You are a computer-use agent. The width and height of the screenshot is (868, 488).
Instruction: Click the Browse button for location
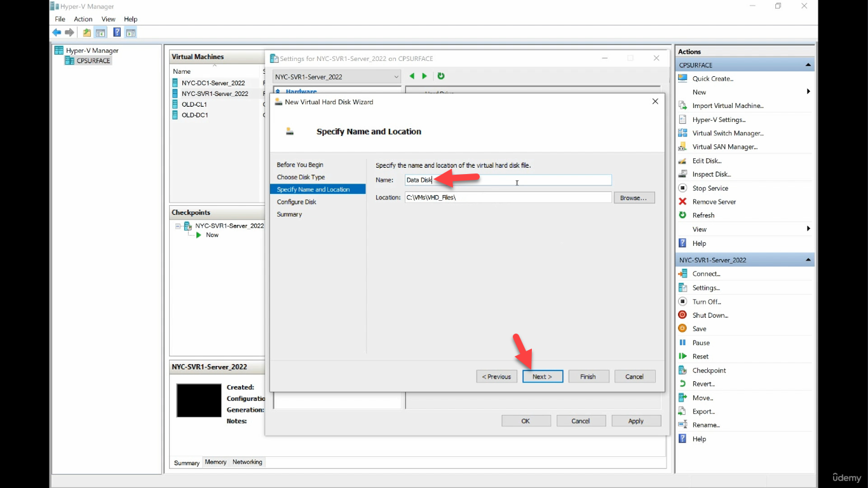pyautogui.click(x=634, y=198)
